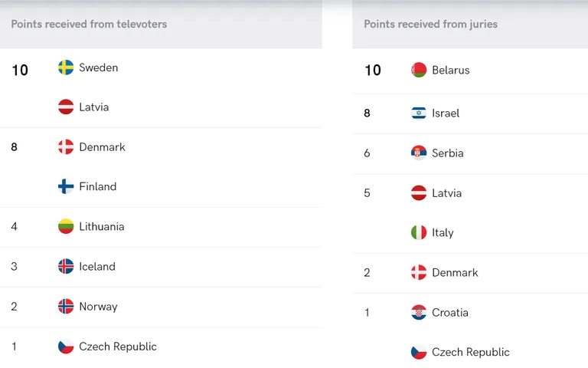
Task: Click the Latvia name in juries list
Action: (446, 193)
